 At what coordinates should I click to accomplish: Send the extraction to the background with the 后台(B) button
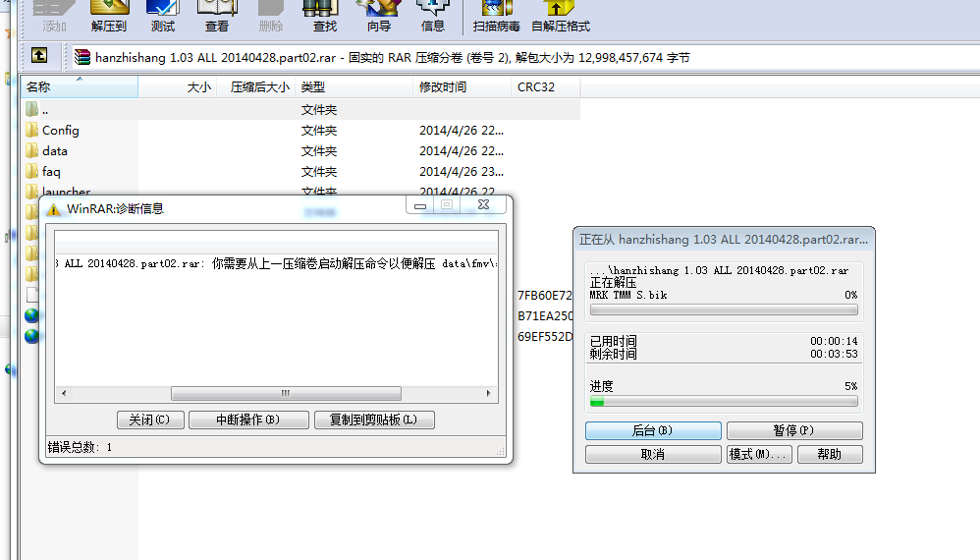click(653, 430)
